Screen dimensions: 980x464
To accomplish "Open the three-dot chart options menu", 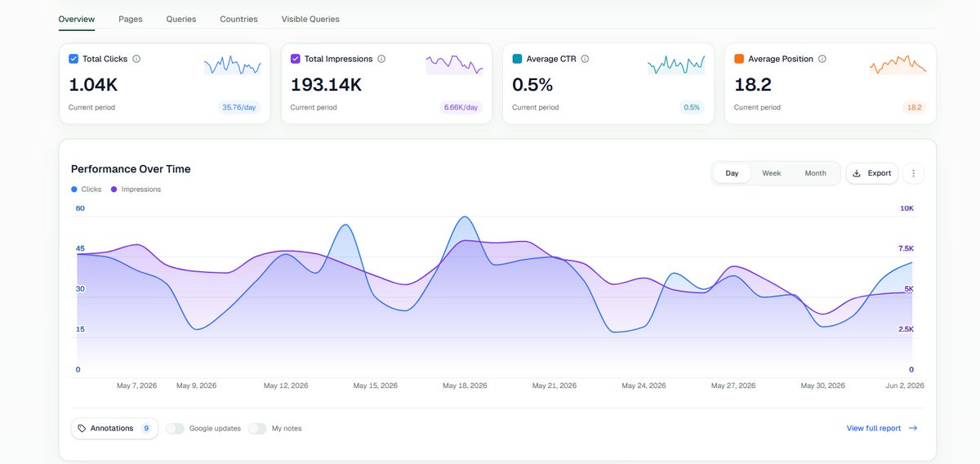I will tap(914, 173).
